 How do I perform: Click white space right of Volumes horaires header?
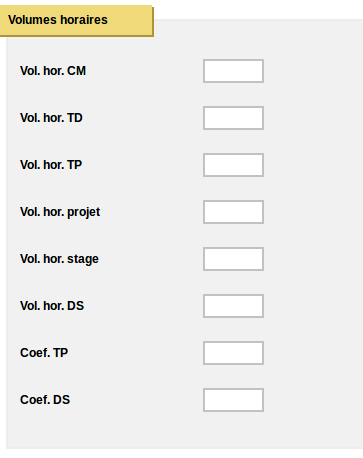tap(258, 9)
